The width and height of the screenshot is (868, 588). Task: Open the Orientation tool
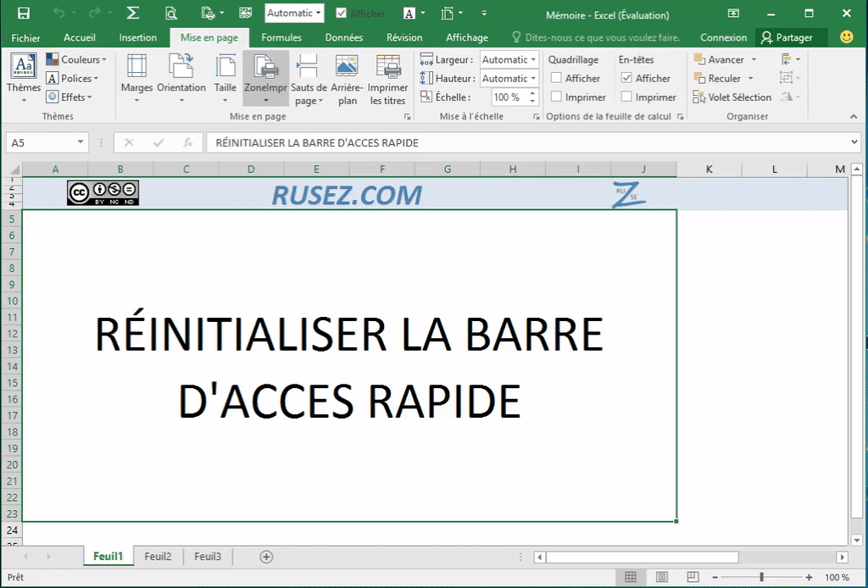181,78
